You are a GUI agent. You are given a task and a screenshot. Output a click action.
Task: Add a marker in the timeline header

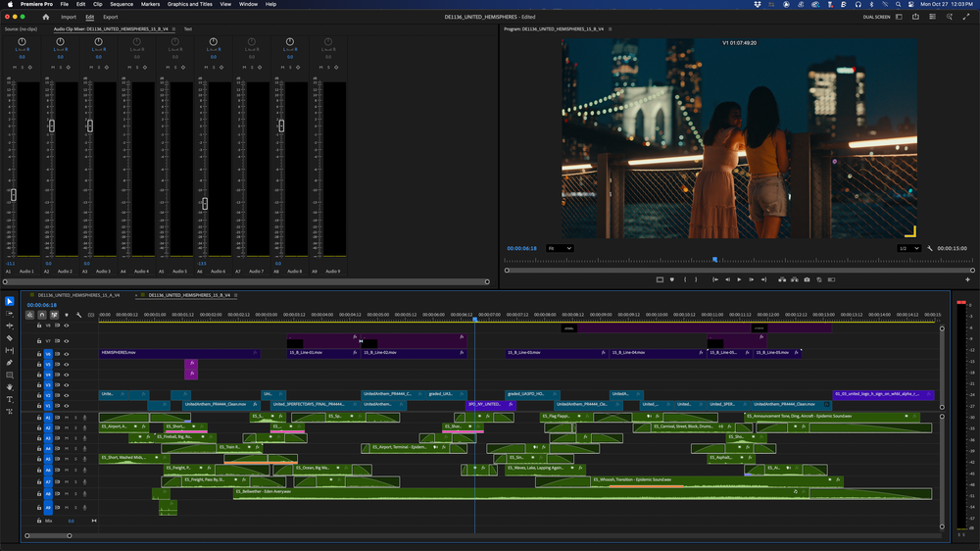coord(67,316)
